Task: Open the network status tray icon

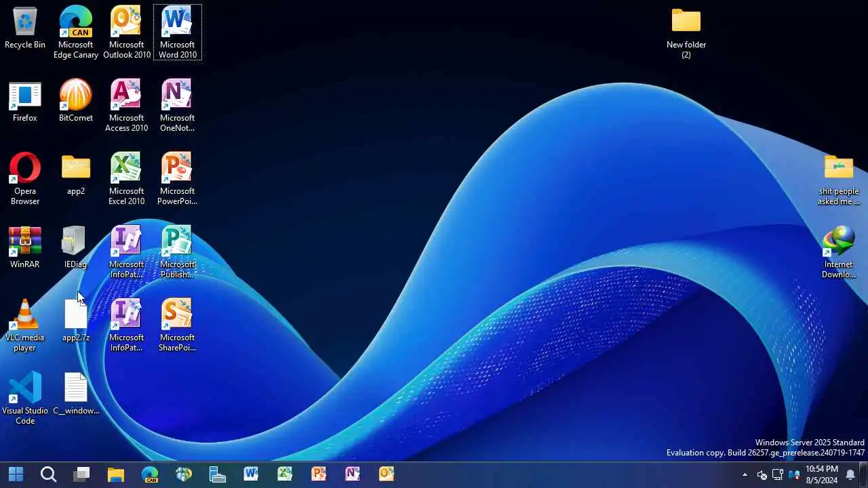Action: (x=778, y=474)
